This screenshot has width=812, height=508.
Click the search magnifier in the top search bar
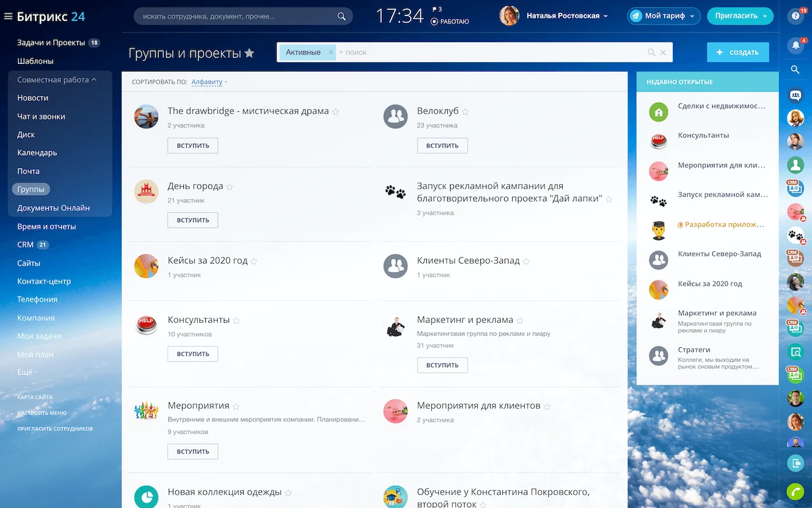(342, 16)
